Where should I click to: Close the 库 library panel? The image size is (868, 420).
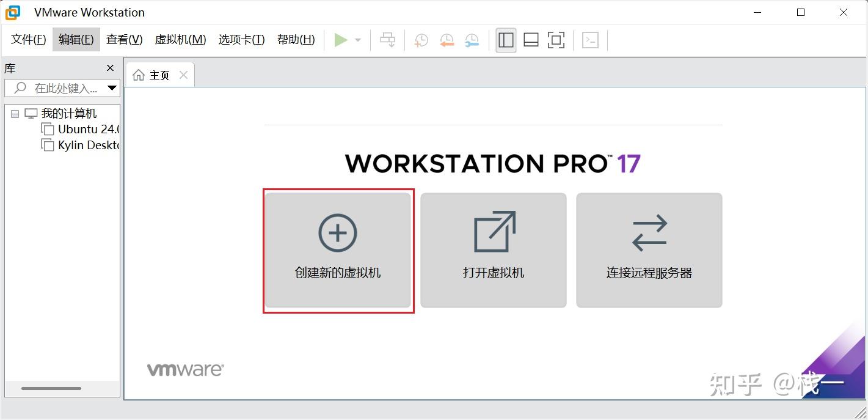[110, 68]
